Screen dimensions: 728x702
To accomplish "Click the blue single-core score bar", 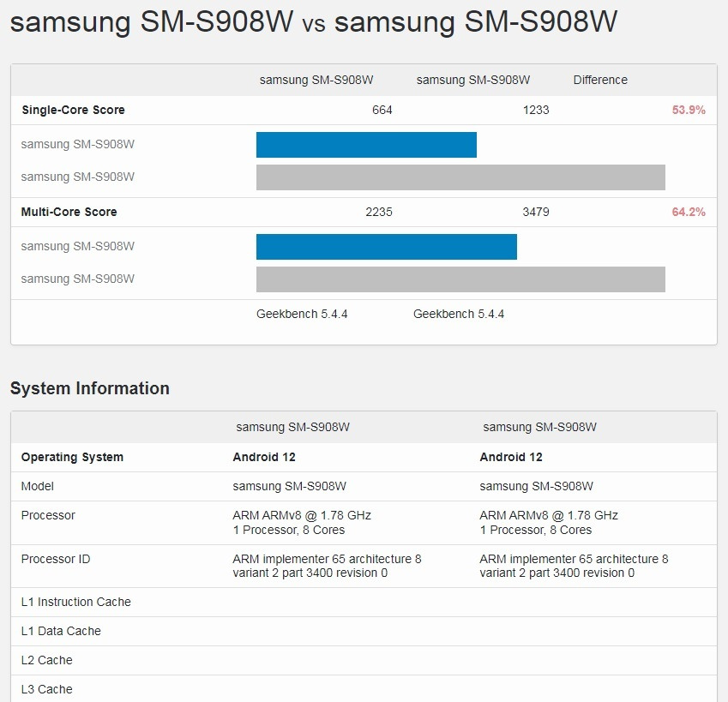I will [x=366, y=145].
